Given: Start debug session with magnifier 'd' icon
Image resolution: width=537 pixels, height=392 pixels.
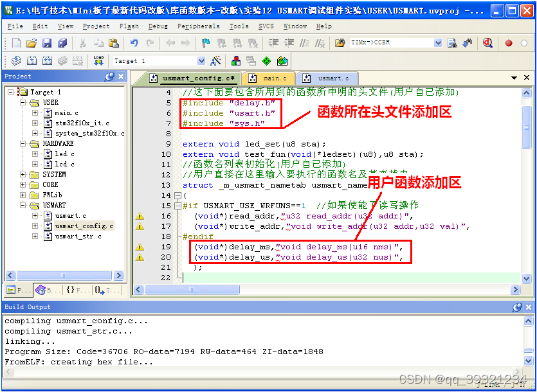Looking at the screenshot, I should (x=487, y=43).
